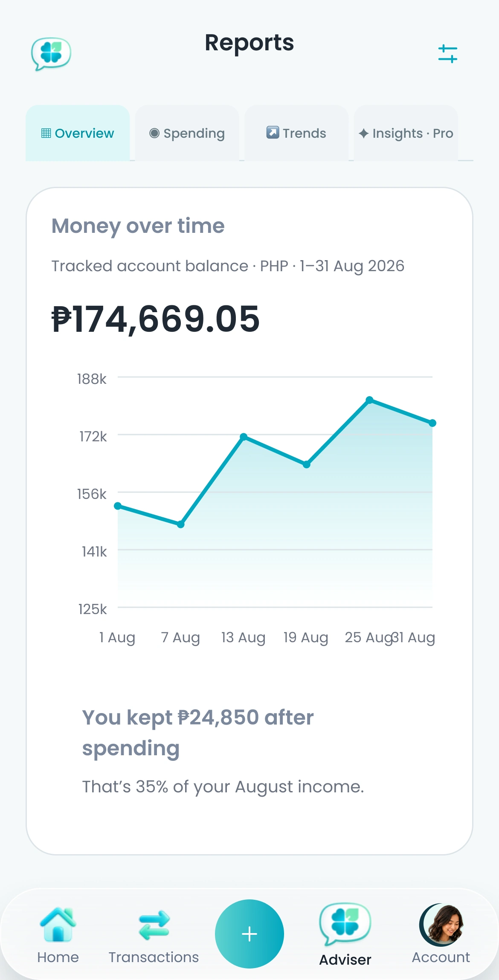This screenshot has height=980, width=499.
Task: Open the Trends tab
Action: tap(296, 133)
